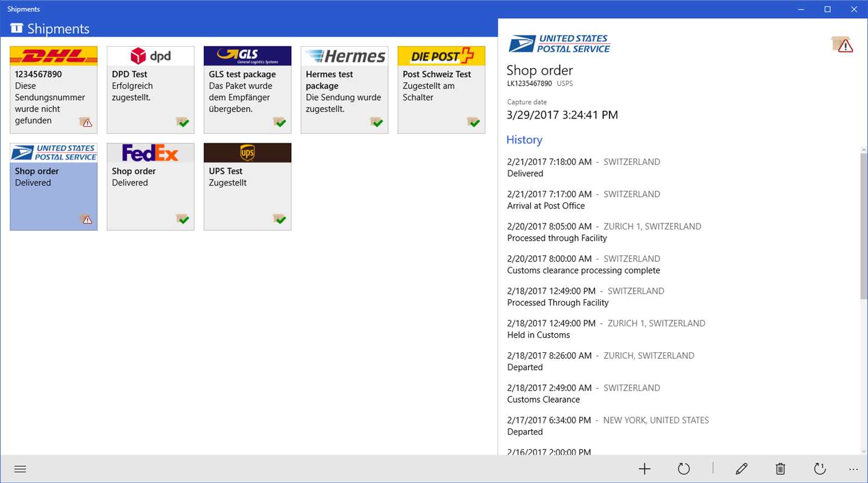868x483 pixels.
Task: Select the USPS Shop order tile
Action: pos(54,187)
